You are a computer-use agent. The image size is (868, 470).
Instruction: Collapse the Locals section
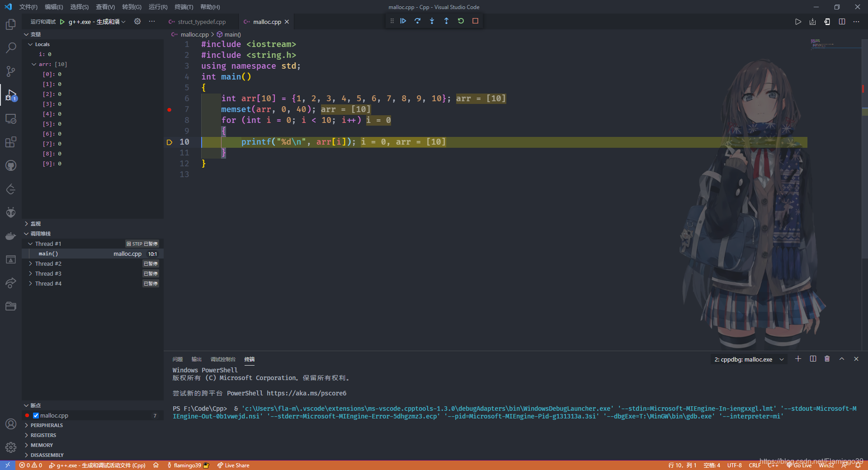30,44
